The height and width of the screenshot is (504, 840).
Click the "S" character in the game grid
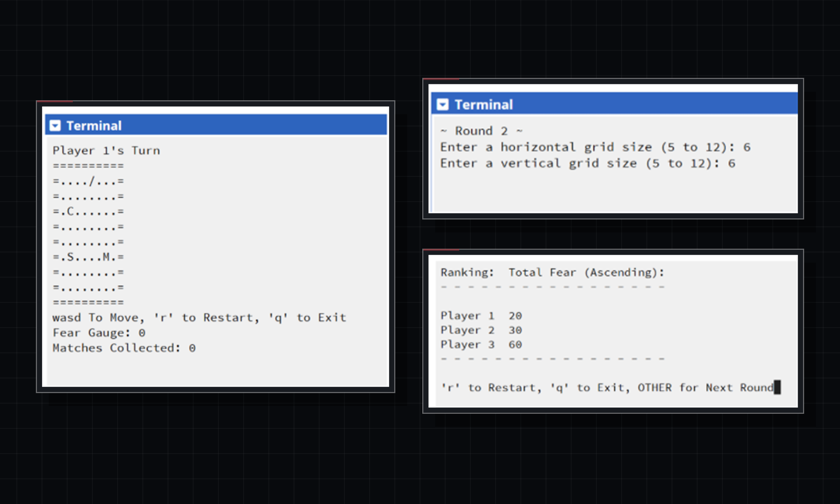[x=70, y=257]
